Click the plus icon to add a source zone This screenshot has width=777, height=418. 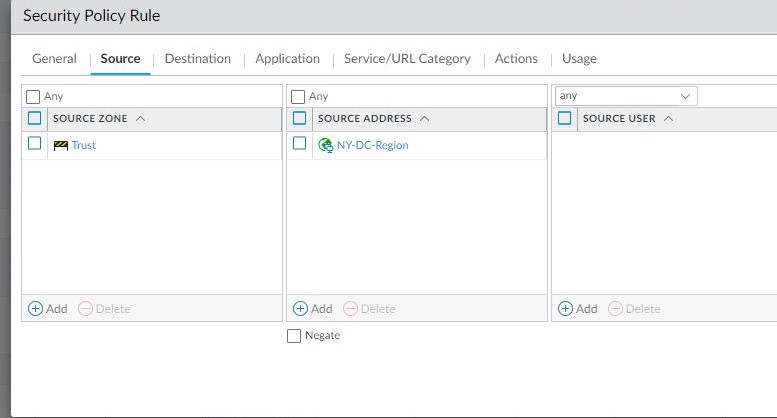(35, 309)
